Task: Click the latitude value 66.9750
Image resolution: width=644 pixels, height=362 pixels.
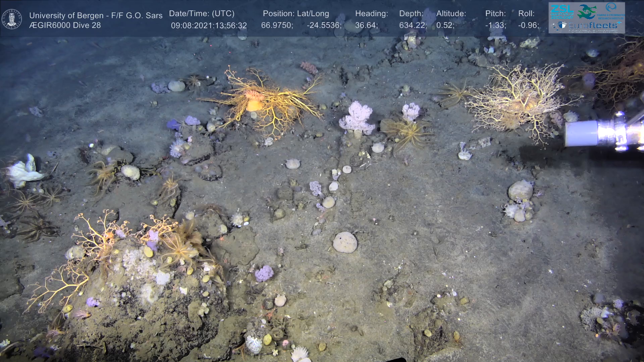Action: [277, 25]
